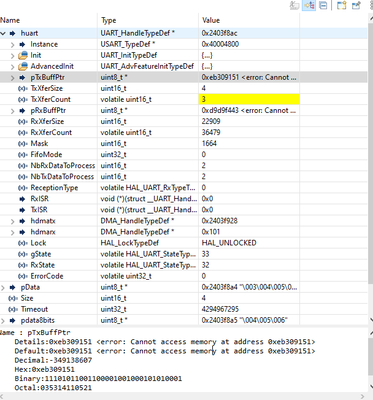Image resolution: width=373 pixels, height=400 pixels.
Task: Select the highlighted TxXferCount value cell
Action: click(249, 99)
